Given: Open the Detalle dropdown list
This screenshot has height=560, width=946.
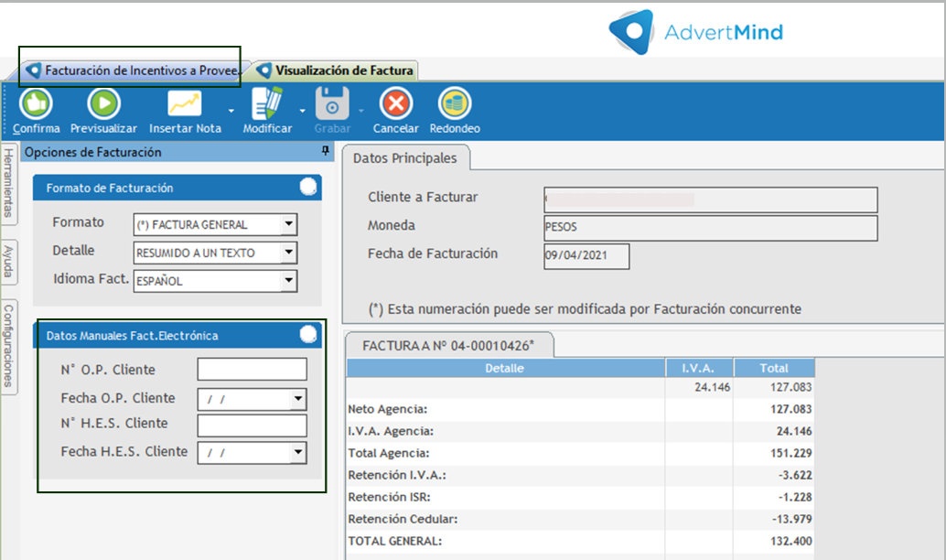Looking at the screenshot, I should tap(288, 253).
